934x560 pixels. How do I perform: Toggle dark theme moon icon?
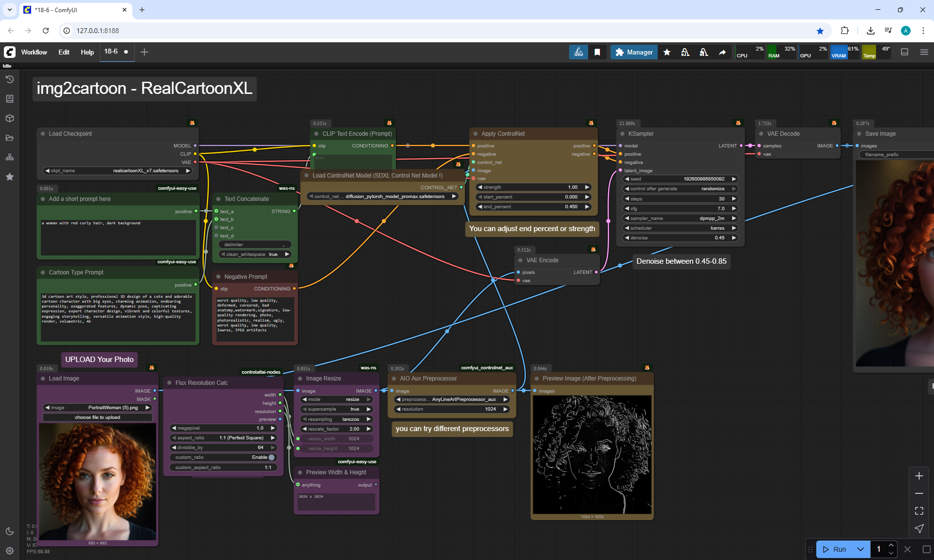tap(10, 531)
